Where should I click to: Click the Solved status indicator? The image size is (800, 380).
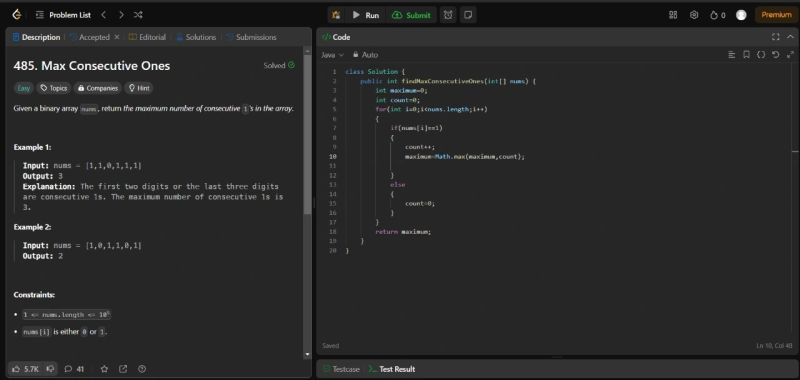pyautogui.click(x=279, y=65)
